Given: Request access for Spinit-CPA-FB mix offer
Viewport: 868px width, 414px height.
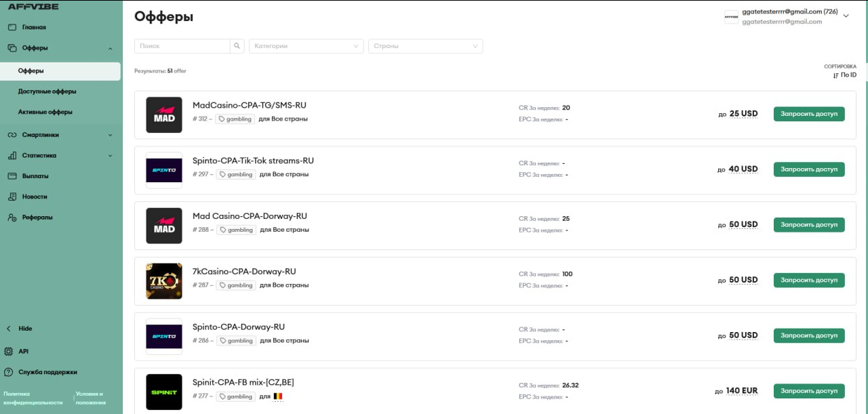Looking at the screenshot, I should click(809, 391).
